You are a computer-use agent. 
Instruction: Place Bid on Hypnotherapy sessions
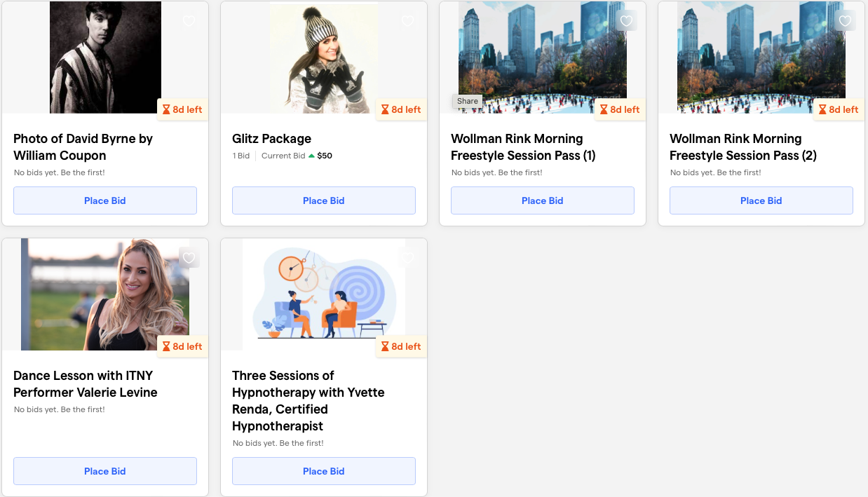[324, 471]
